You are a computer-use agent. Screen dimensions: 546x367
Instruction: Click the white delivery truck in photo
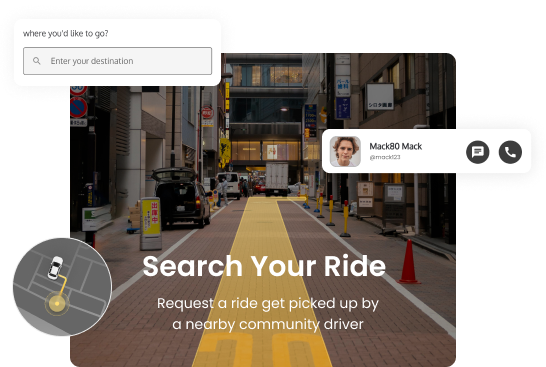pyautogui.click(x=277, y=179)
